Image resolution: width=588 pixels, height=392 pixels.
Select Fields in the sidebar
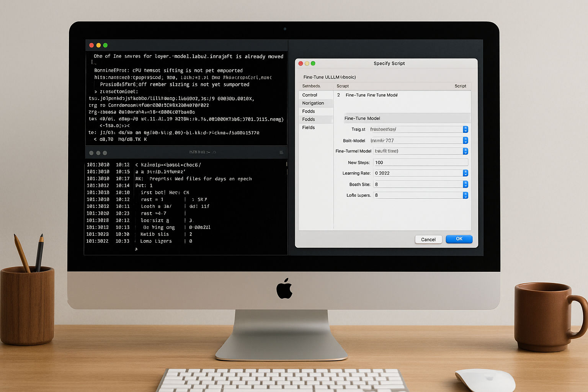309,127
